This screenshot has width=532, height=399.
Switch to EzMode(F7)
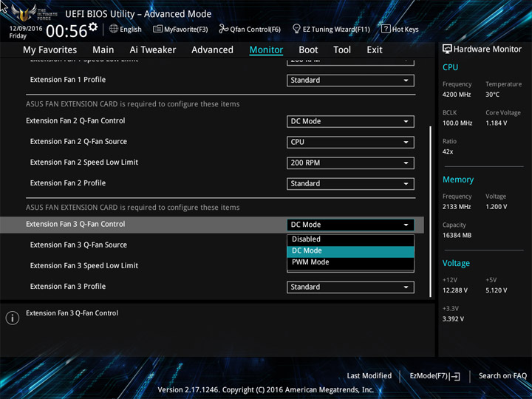pos(435,376)
